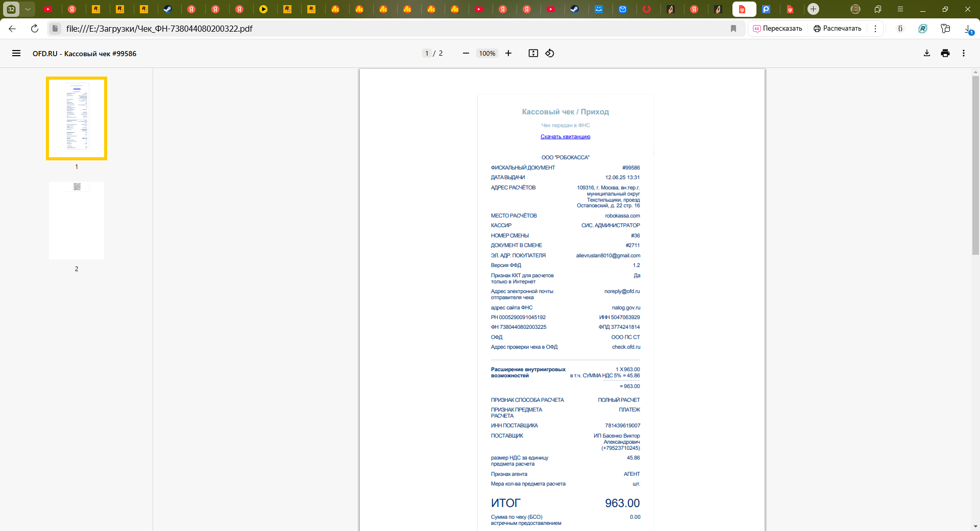Click the fit to page icon
980x531 pixels.
(533, 53)
